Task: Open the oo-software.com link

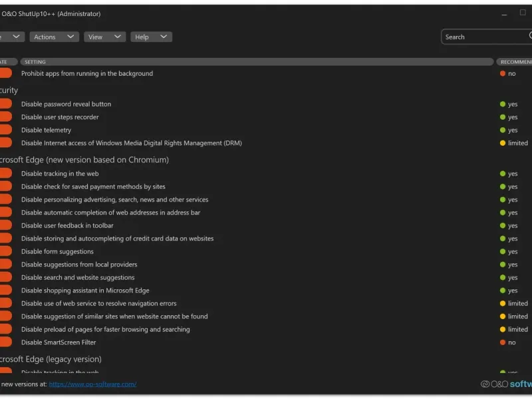Action: [92, 384]
